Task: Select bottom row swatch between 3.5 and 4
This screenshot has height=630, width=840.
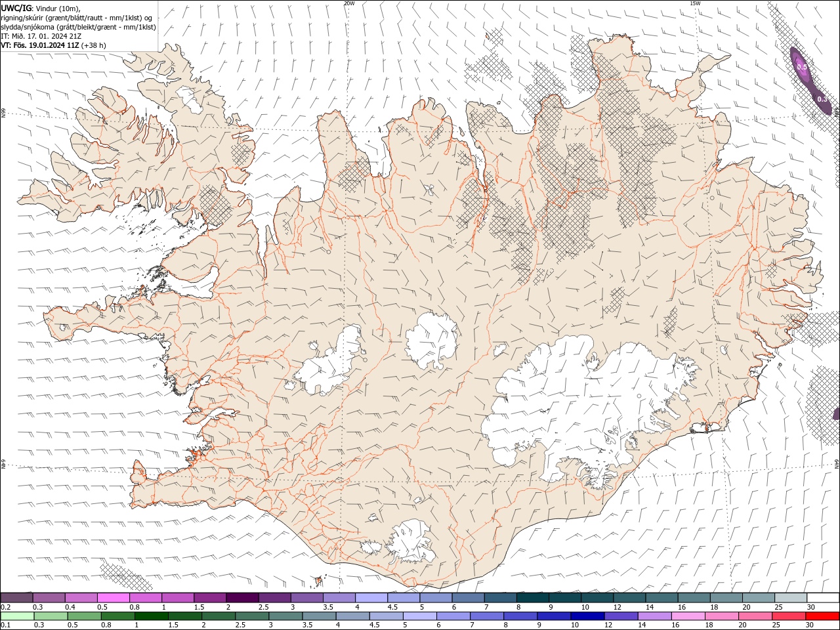Action: tap(319, 616)
